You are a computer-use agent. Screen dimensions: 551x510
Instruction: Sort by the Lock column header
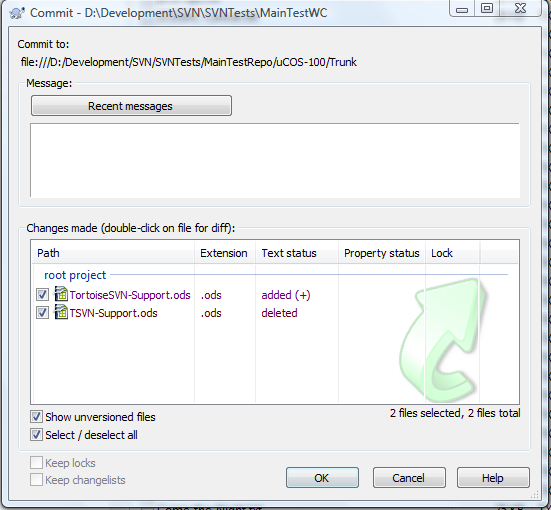(x=453, y=253)
